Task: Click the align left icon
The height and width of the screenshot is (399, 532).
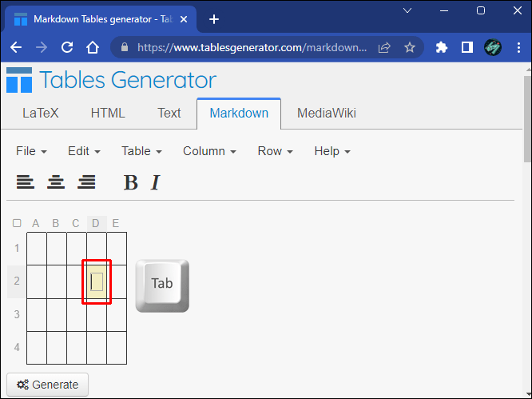Action: pyautogui.click(x=26, y=182)
